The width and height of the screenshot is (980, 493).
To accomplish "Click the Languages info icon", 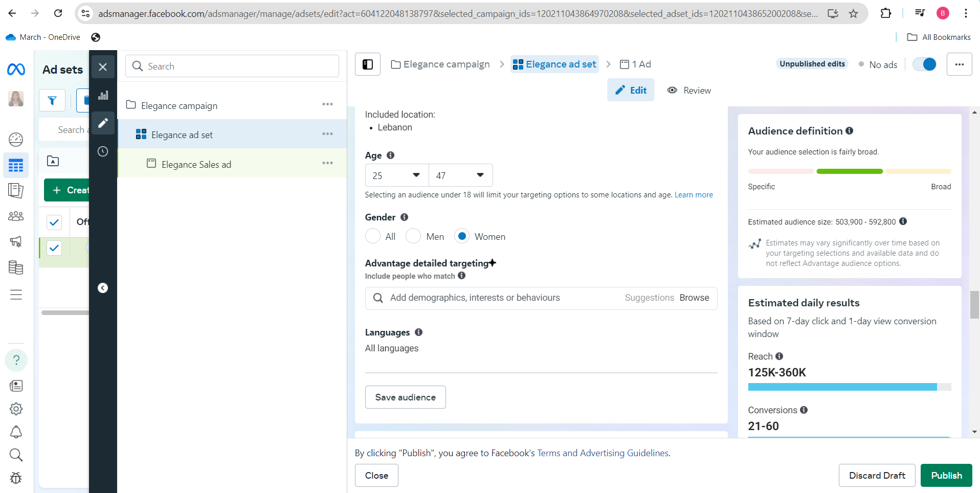I will [418, 332].
